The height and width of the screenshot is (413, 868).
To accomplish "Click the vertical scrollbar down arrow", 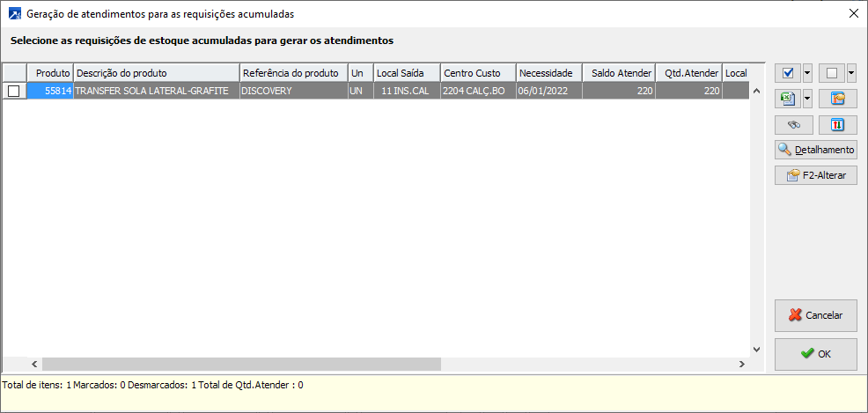I will click(x=757, y=350).
